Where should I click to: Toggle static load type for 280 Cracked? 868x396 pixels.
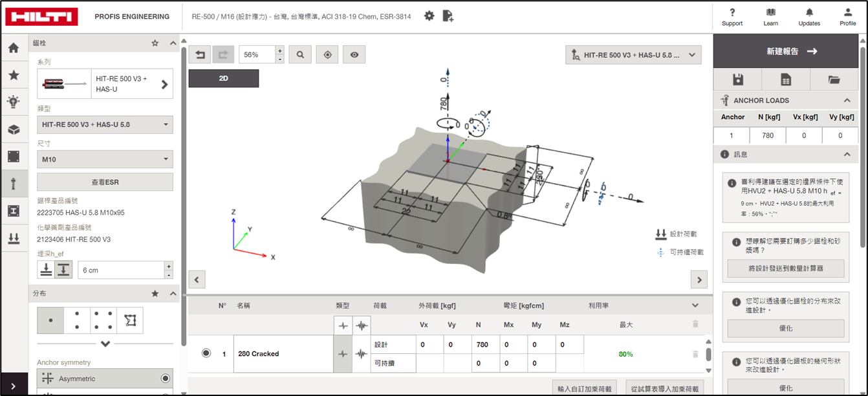(343, 354)
